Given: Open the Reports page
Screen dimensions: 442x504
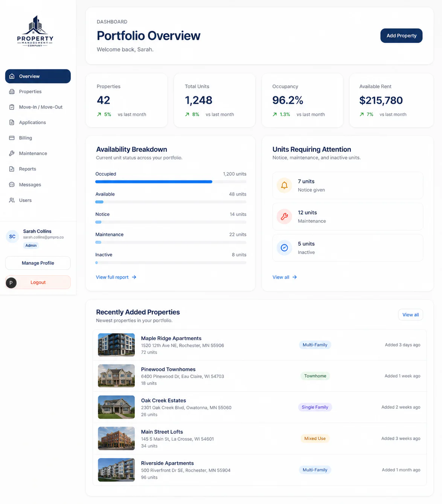Looking at the screenshot, I should pyautogui.click(x=38, y=169).
